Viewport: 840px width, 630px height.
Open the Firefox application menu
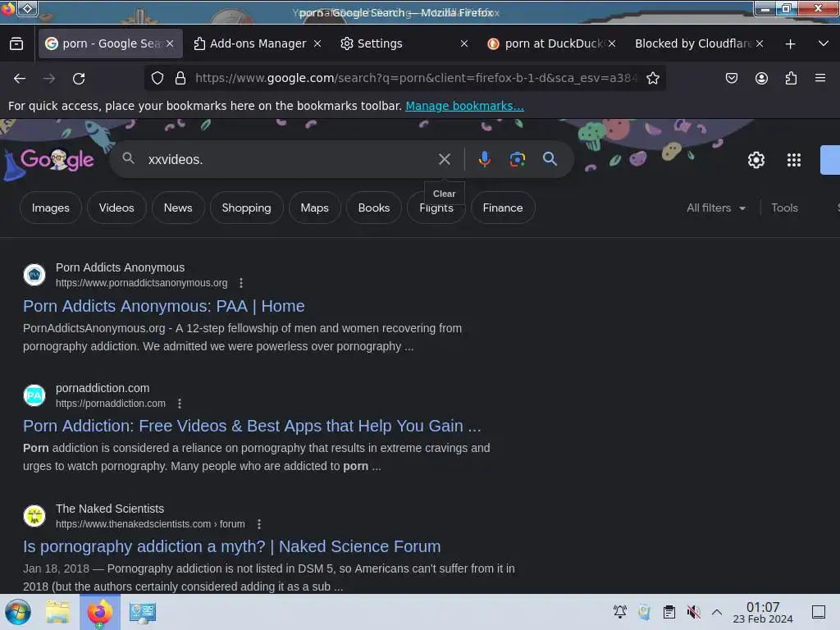(x=820, y=78)
